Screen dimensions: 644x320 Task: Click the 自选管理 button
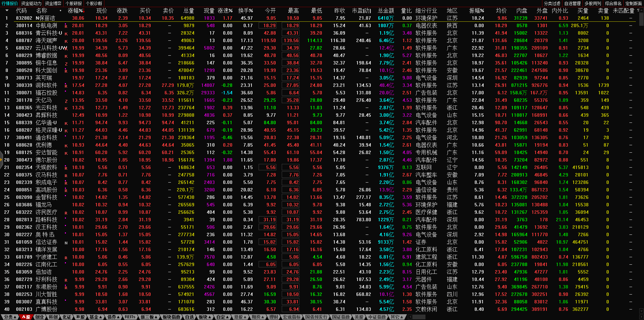[572, 3]
